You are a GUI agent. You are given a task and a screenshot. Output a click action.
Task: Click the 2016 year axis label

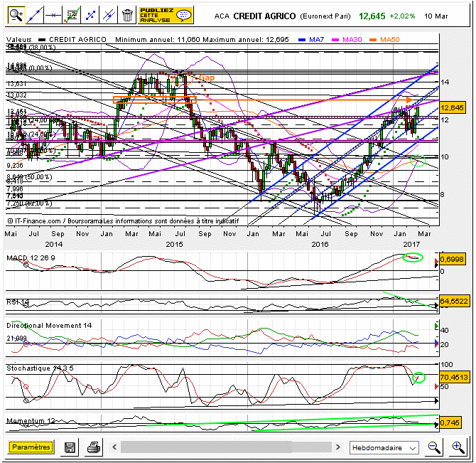coord(320,244)
